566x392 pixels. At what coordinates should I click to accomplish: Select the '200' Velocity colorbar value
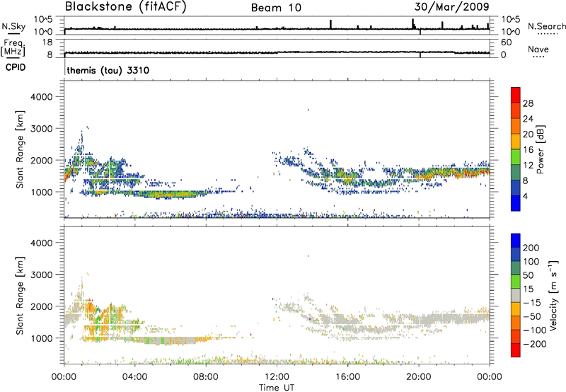click(531, 248)
